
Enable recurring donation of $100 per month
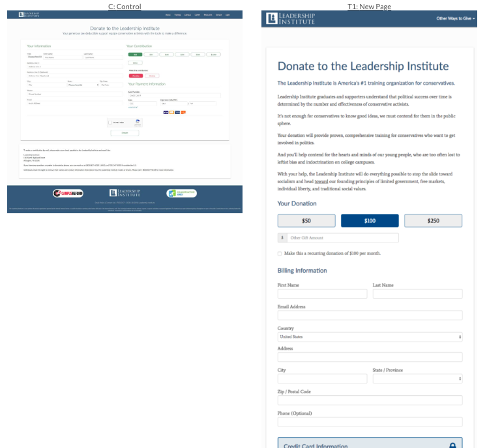[280, 254]
